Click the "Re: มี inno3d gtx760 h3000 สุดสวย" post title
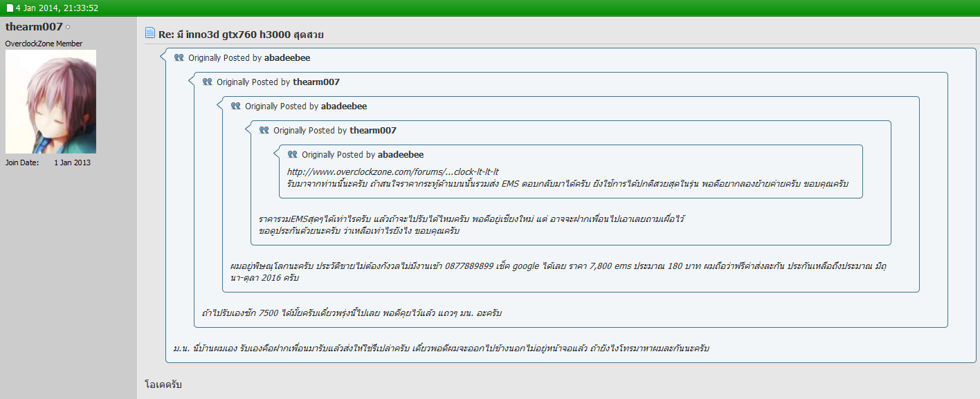The image size is (980, 399). pos(241,35)
